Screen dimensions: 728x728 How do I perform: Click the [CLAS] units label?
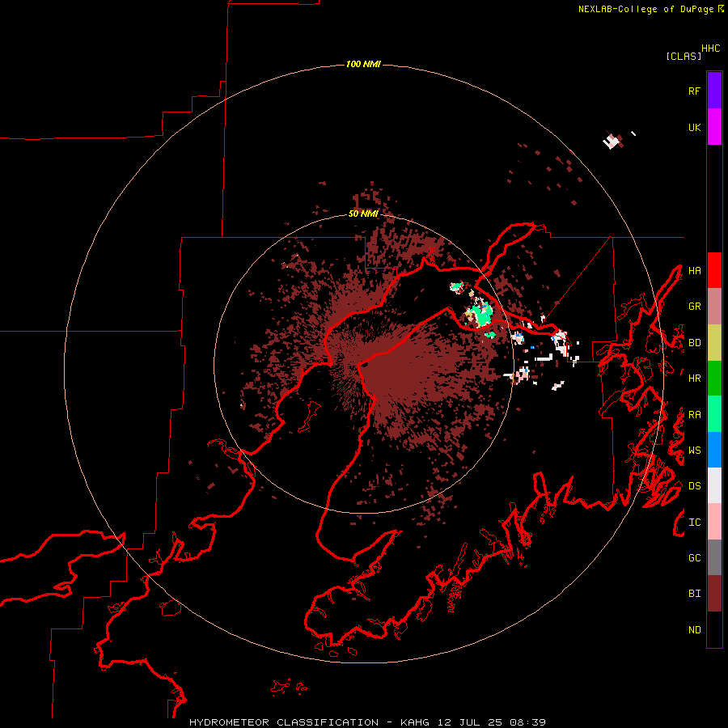coord(684,57)
